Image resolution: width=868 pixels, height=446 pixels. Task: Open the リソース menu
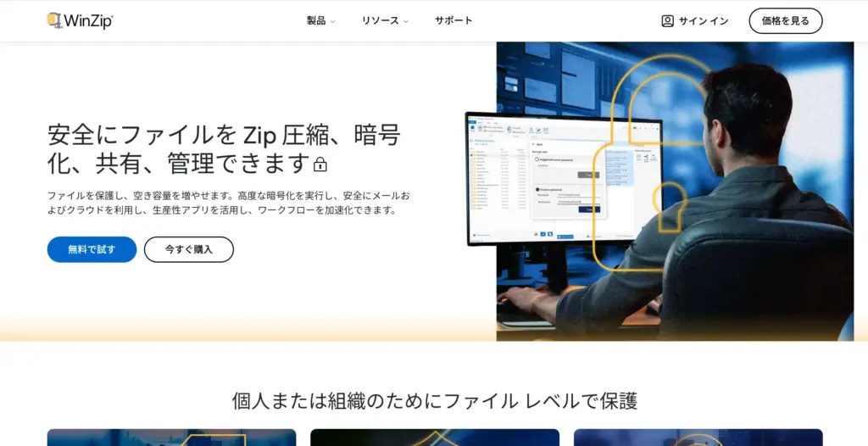click(x=380, y=20)
